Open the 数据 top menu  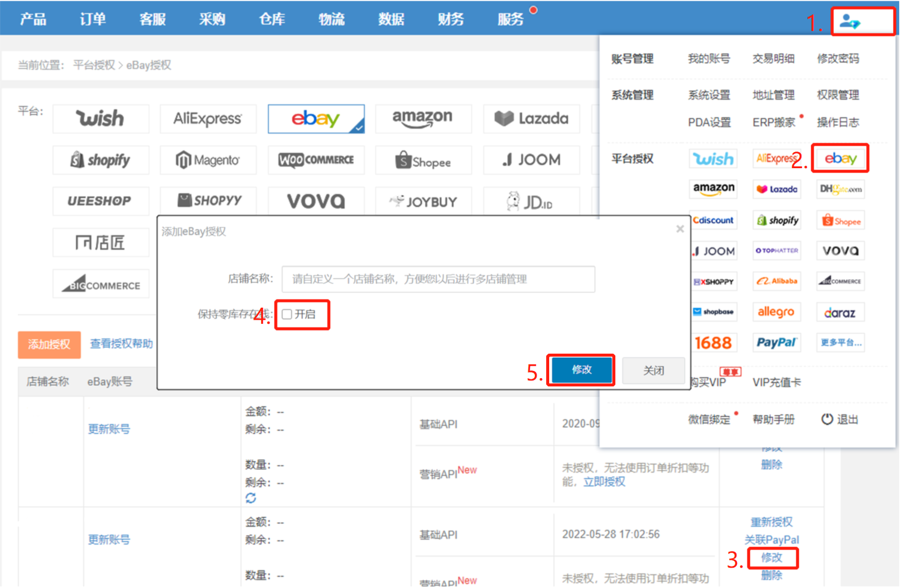[391, 19]
